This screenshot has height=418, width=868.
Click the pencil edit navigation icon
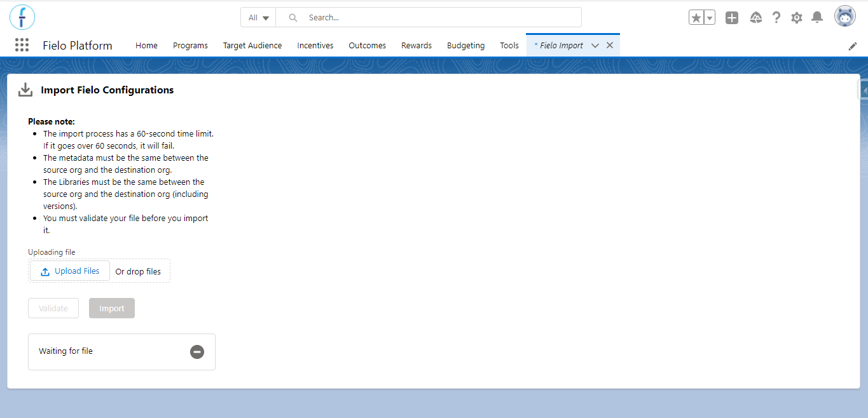pyautogui.click(x=853, y=46)
